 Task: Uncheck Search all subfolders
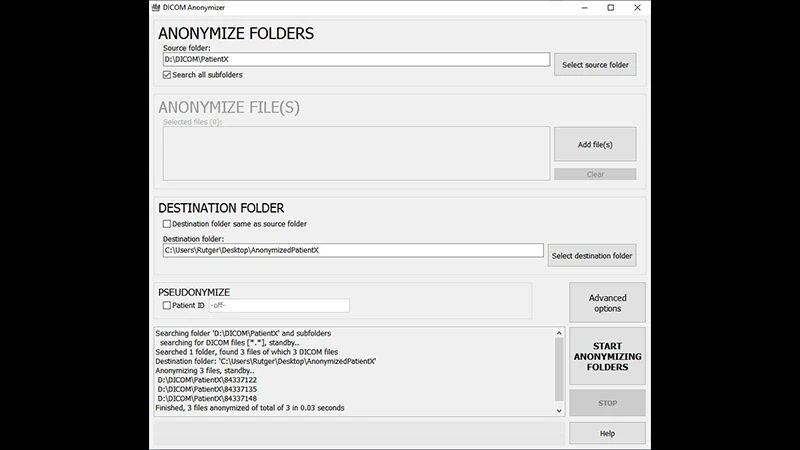(167, 75)
